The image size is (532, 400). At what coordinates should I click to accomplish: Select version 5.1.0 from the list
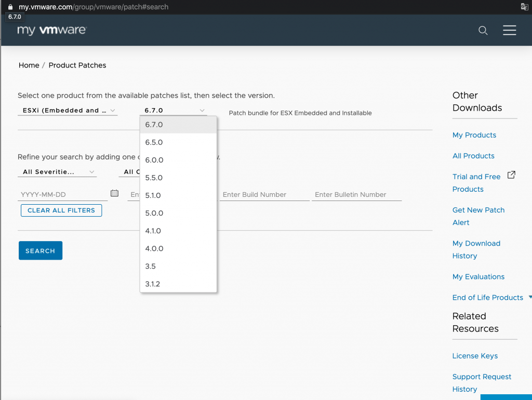point(178,195)
